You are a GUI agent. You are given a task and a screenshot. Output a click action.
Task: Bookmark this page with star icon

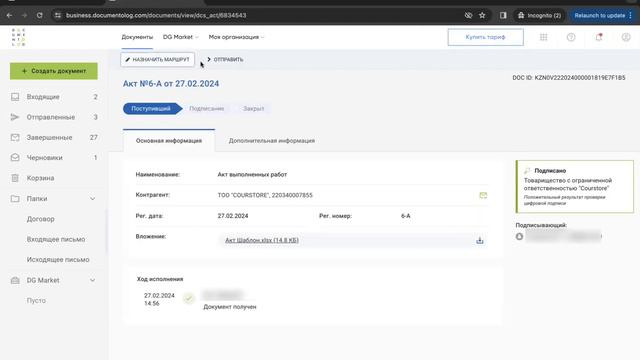pos(482,16)
